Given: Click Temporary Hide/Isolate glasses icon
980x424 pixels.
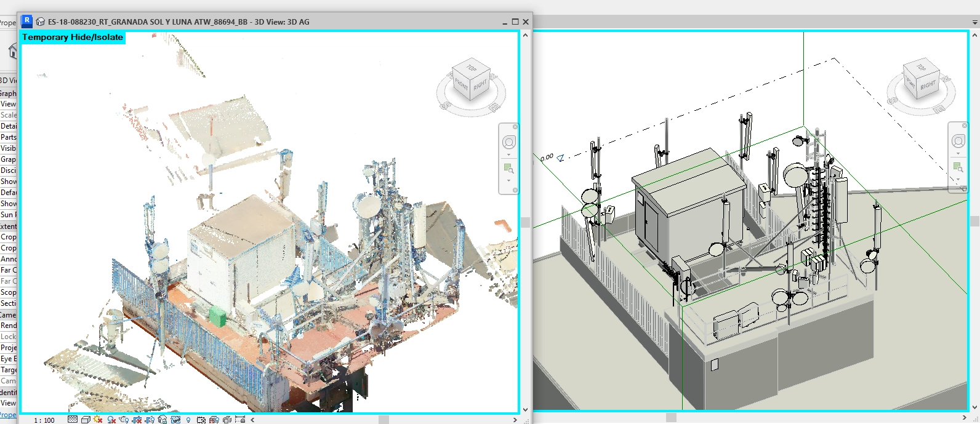Looking at the screenshot, I should 175,420.
